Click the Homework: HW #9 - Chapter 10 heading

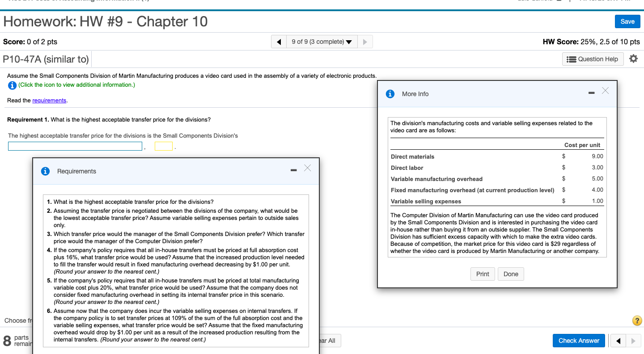click(106, 21)
